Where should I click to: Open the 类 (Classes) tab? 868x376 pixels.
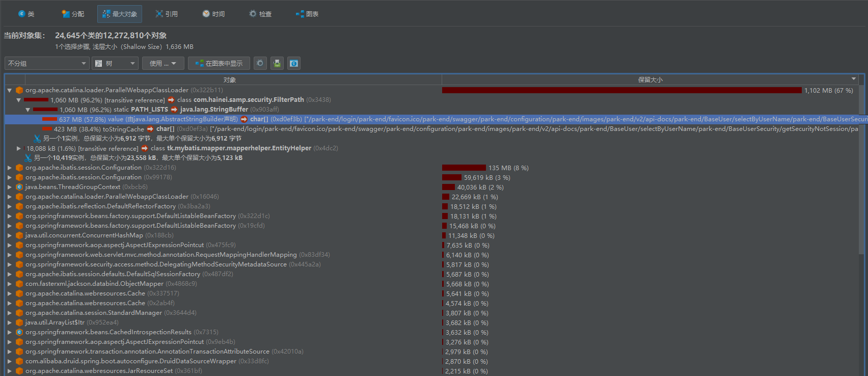tap(26, 14)
